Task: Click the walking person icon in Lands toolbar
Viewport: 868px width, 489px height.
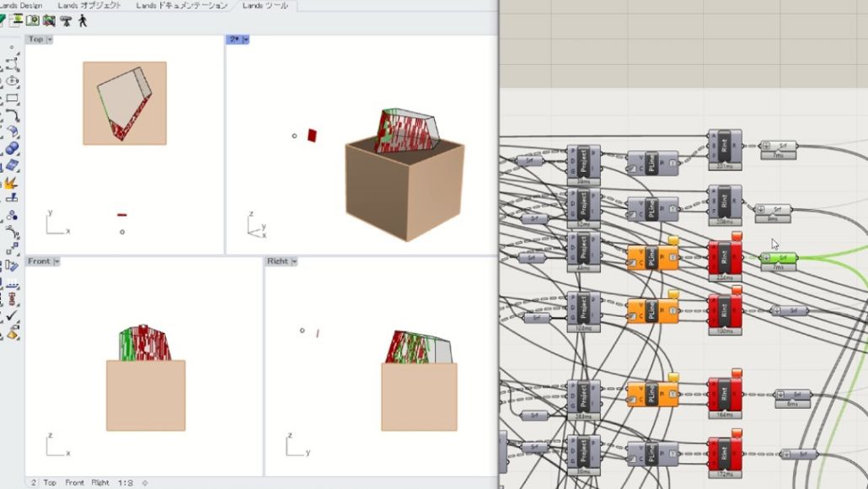Action: click(x=81, y=20)
